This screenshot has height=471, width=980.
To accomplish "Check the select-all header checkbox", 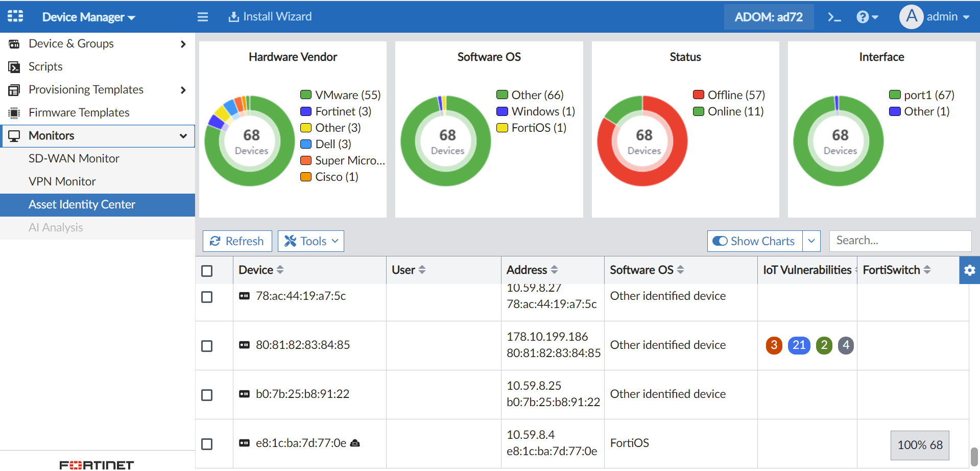I will (x=207, y=271).
